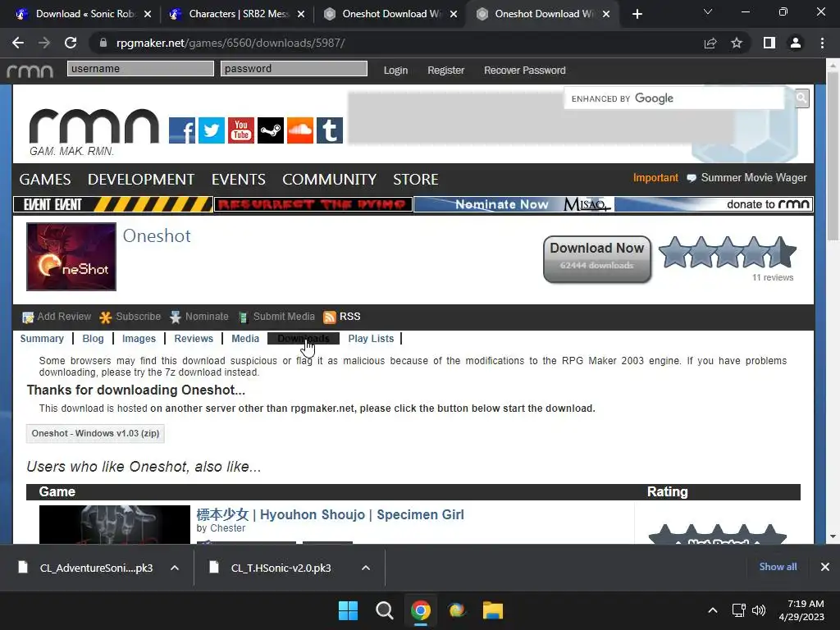This screenshot has height=630, width=840.
Task: Click the Subscribe star icon
Action: 106,317
